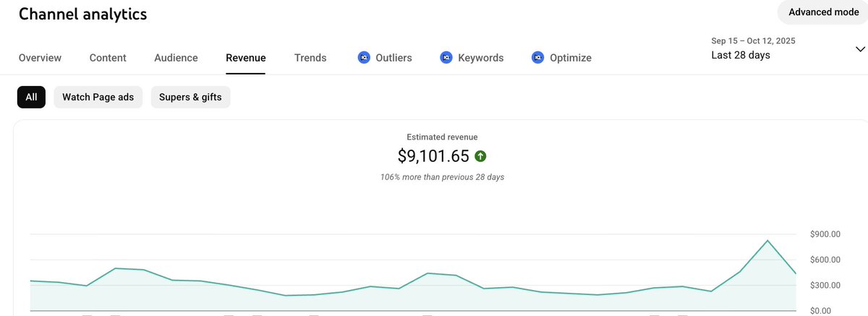Switch to the Content tab
Image resolution: width=868 pixels, height=316 pixels.
point(108,58)
